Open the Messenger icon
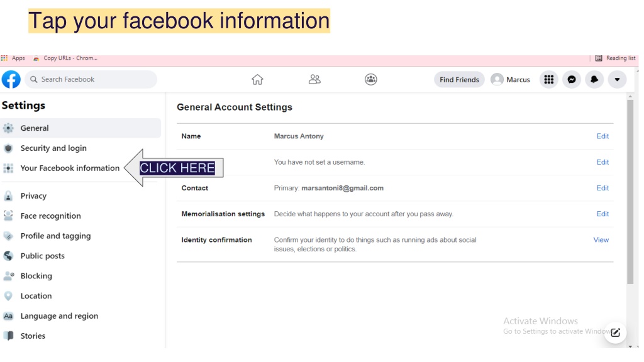The image size is (644, 362). coord(572,79)
